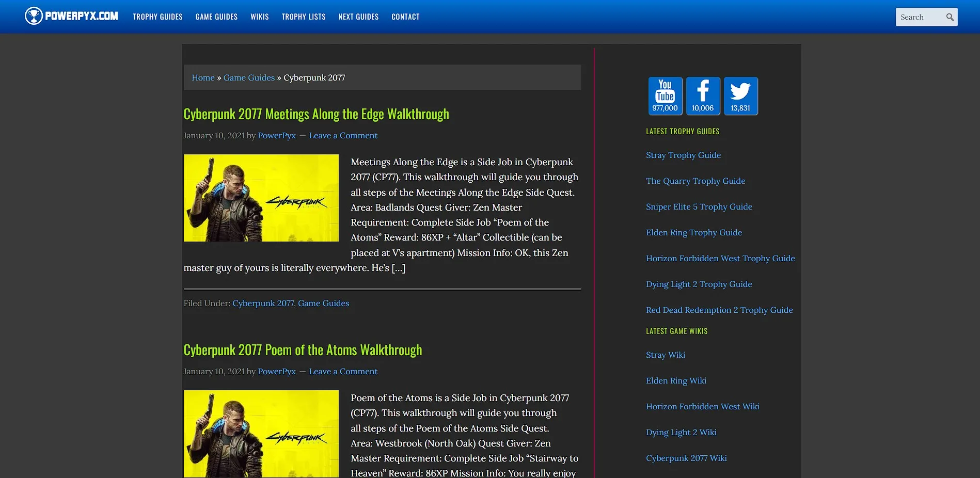
Task: Open the Trophy Lists menu
Action: click(x=304, y=17)
